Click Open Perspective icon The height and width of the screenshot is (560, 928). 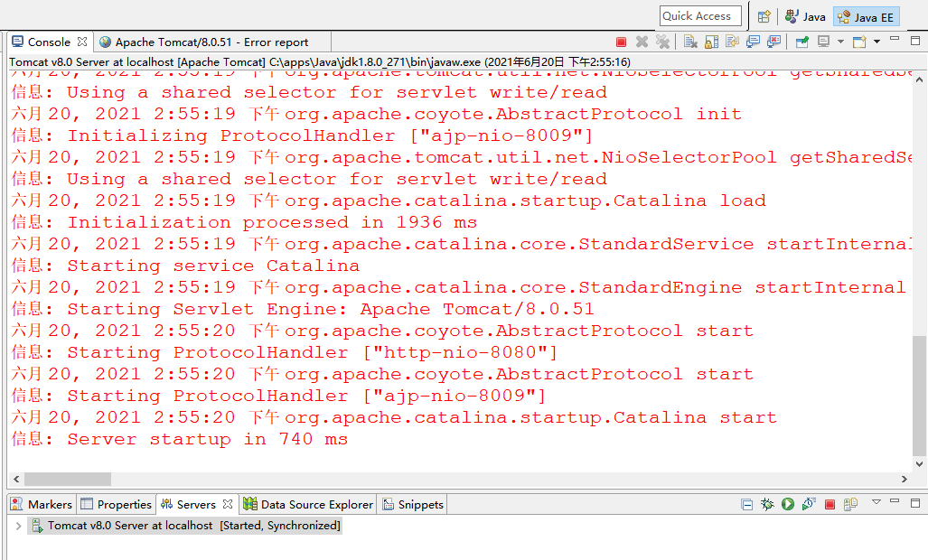[764, 16]
